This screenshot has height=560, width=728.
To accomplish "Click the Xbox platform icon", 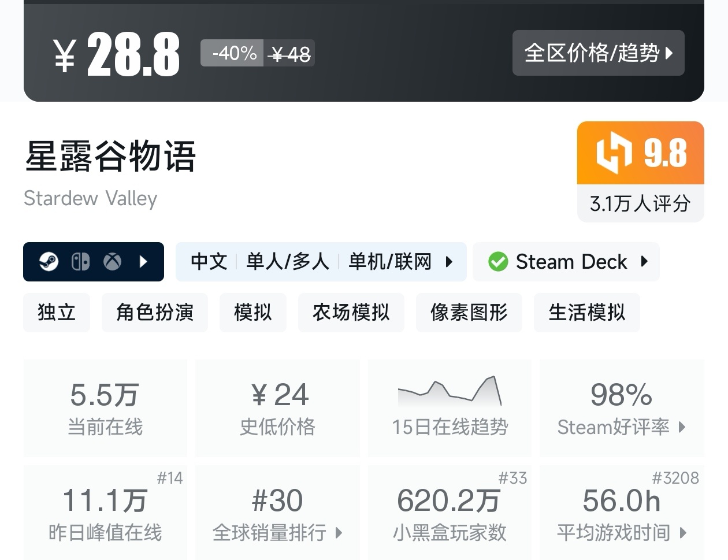I will (x=112, y=262).
